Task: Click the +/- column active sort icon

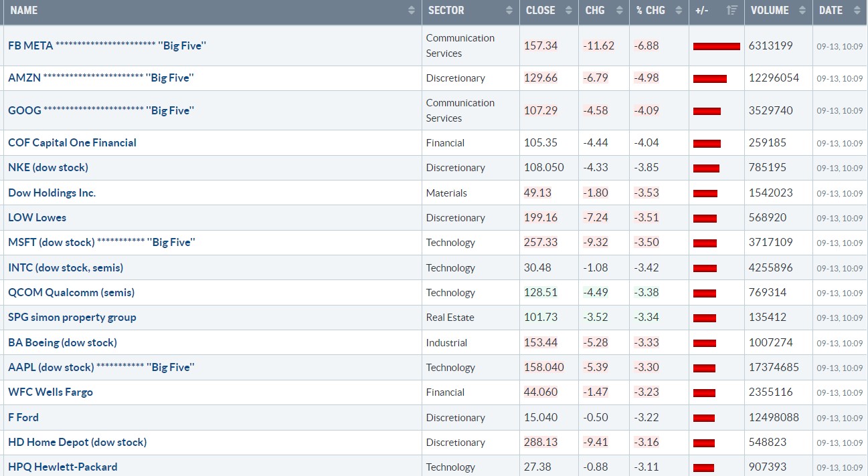Action: pos(732,11)
